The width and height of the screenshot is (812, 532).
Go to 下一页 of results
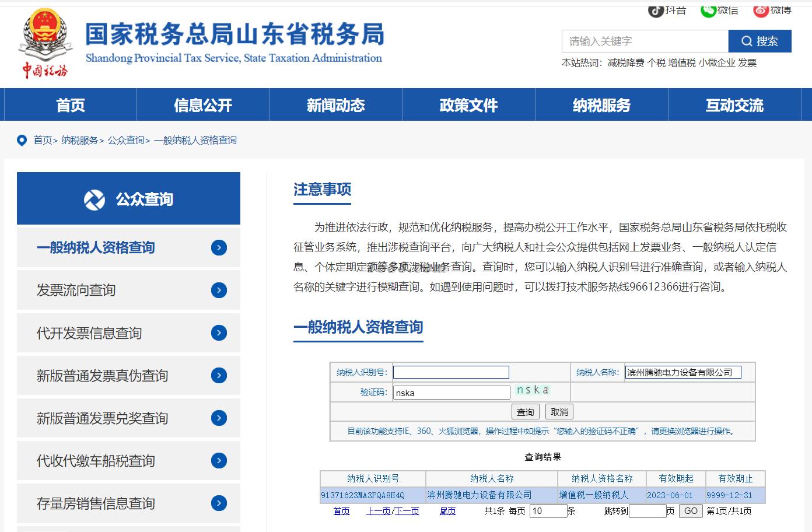point(407,511)
